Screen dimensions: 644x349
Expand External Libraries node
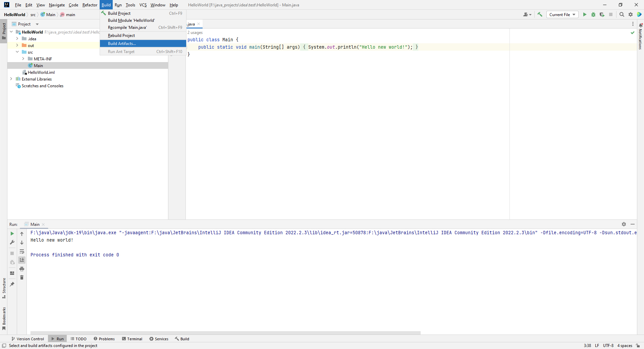pyautogui.click(x=11, y=79)
